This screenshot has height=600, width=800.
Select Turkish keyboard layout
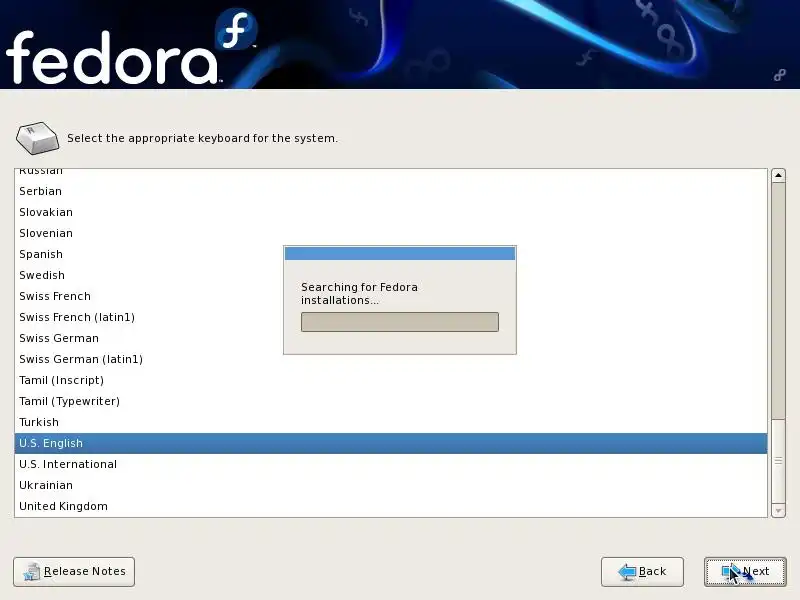(391, 422)
